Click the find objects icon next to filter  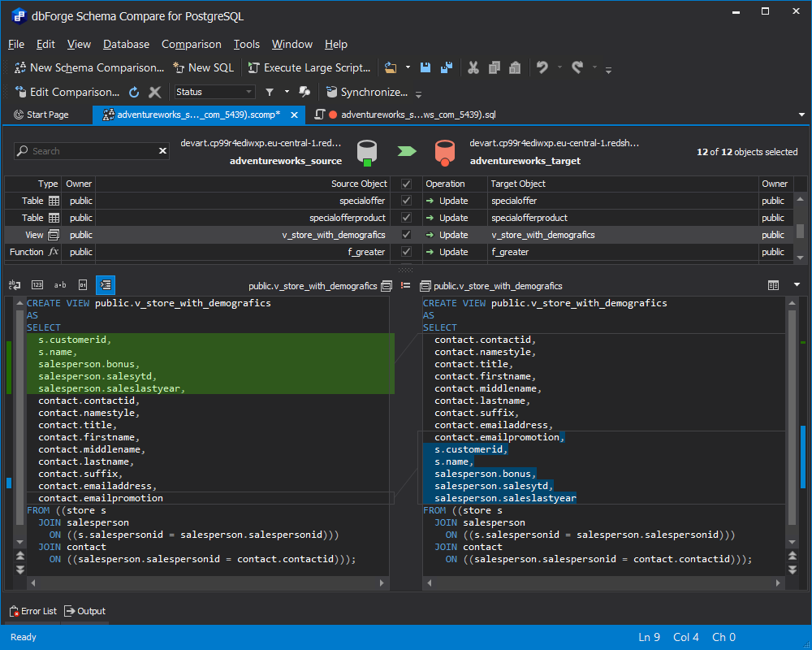tap(304, 93)
